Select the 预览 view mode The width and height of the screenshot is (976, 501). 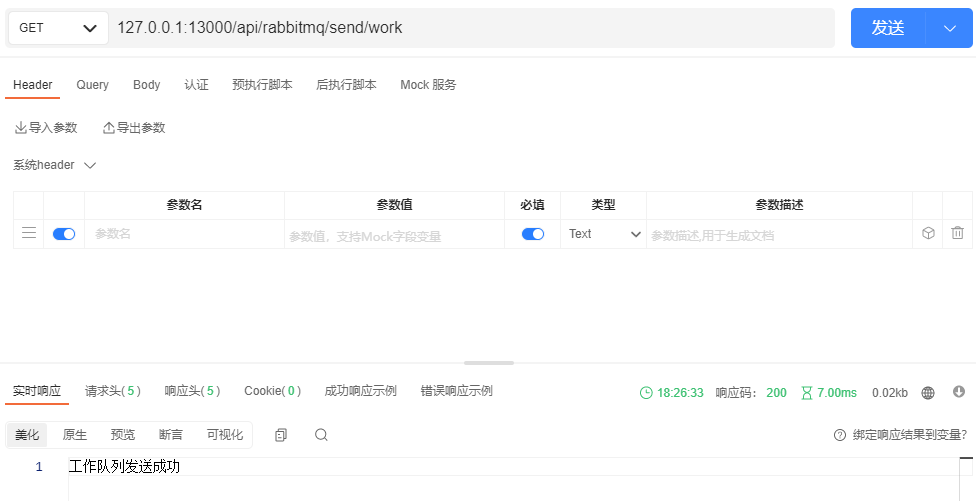pyautogui.click(x=123, y=434)
